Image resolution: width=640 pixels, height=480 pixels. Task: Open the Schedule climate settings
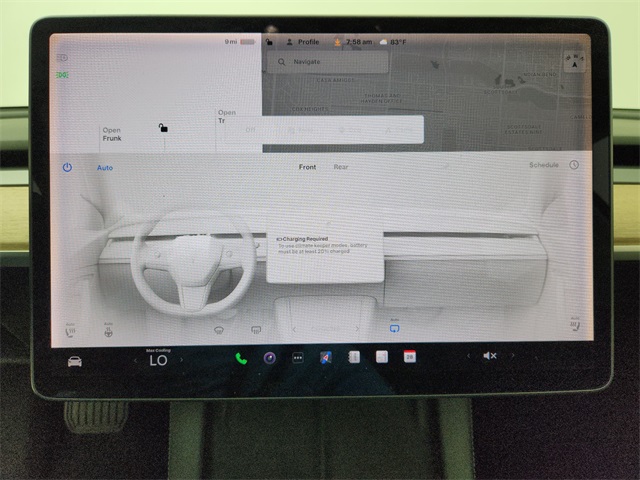(544, 165)
